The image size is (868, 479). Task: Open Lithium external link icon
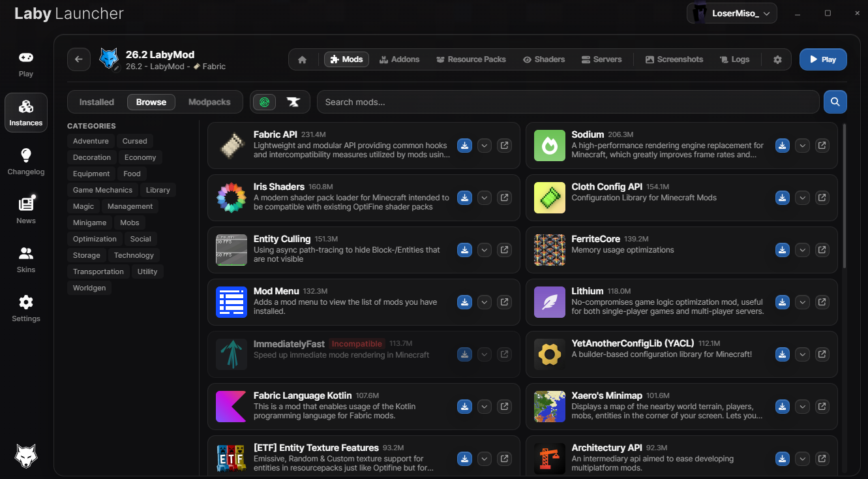[x=822, y=302]
